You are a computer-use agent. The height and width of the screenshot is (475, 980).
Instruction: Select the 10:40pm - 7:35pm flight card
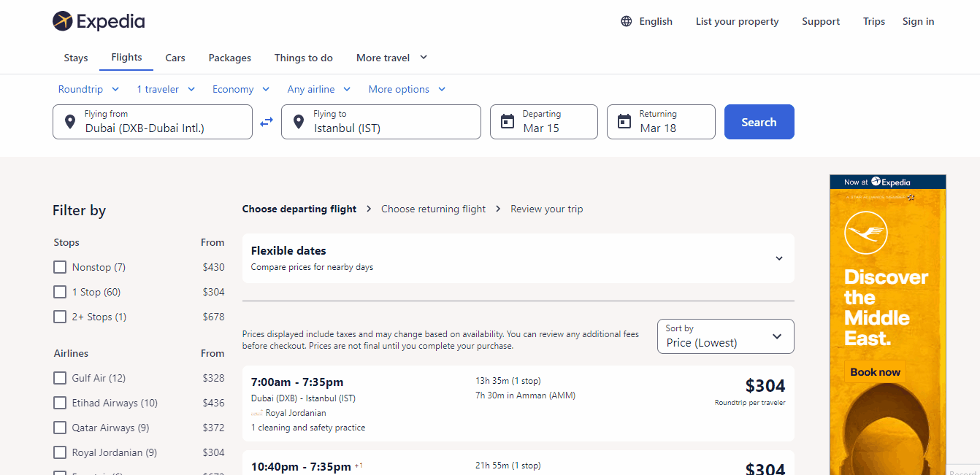[518, 463]
